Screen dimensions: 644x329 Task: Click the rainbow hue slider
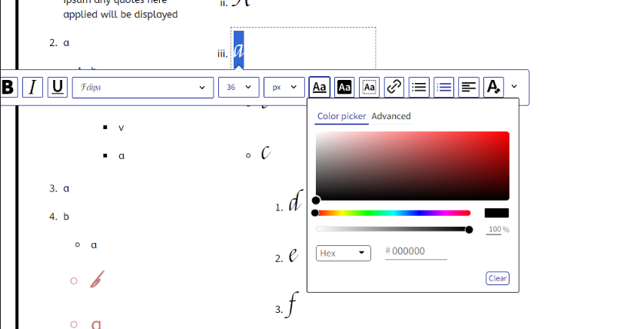(393, 213)
